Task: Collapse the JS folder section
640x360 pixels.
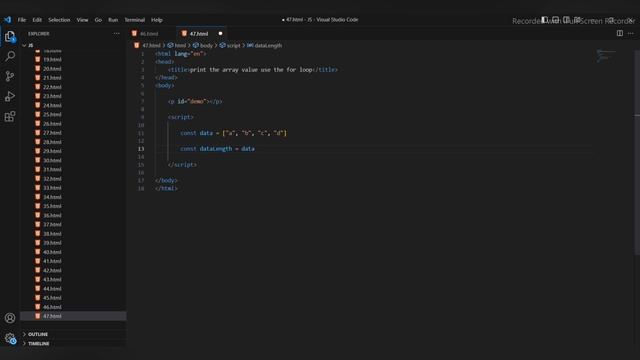Action: 31,45
